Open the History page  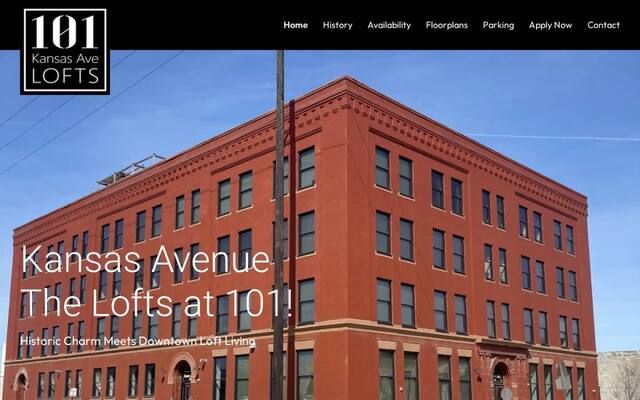tap(338, 25)
